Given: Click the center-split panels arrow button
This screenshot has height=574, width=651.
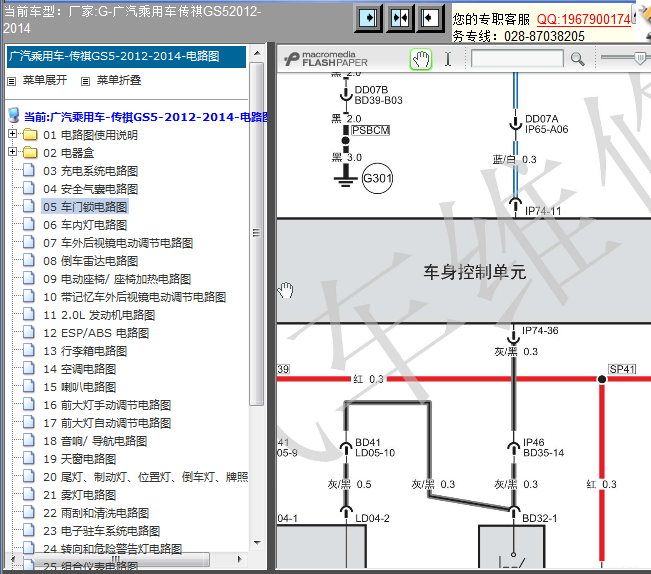Looking at the screenshot, I should tap(400, 18).
